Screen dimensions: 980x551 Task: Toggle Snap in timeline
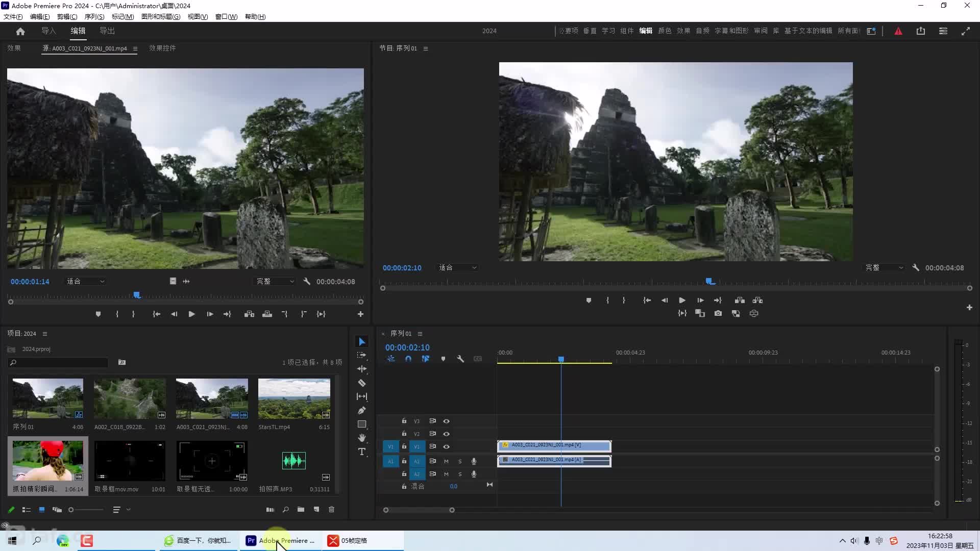point(408,359)
